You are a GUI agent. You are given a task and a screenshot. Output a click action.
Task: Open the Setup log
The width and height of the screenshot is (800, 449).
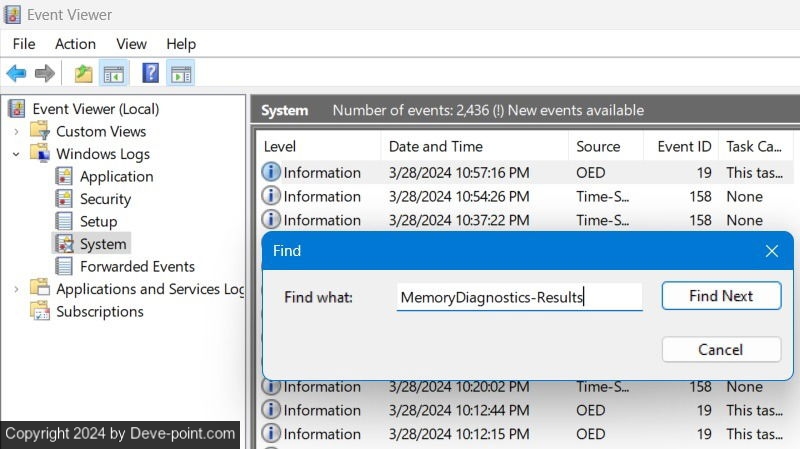coord(98,221)
